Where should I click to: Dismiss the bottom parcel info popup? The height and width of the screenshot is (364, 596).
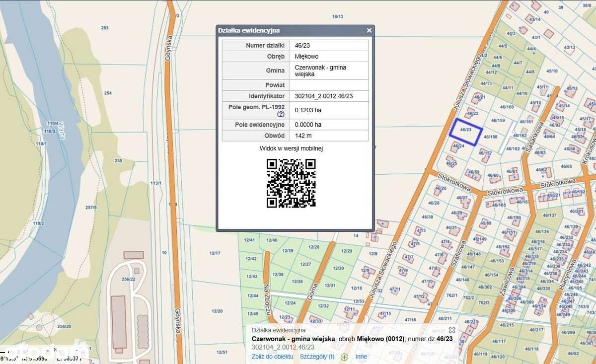(452, 330)
